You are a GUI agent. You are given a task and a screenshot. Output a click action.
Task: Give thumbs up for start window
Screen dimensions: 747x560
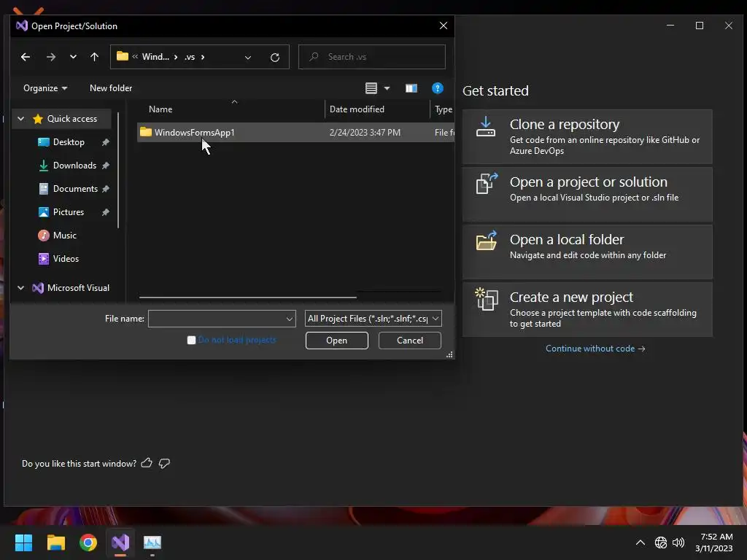point(147,463)
